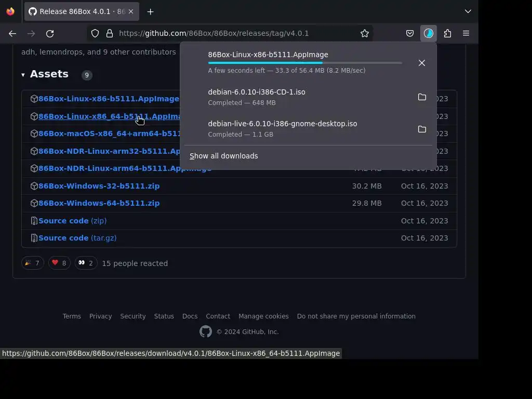Viewport: 532px width, 399px height.
Task: Click package icon beside 86Box-Windows-32-b5111.zip
Action: click(34, 186)
